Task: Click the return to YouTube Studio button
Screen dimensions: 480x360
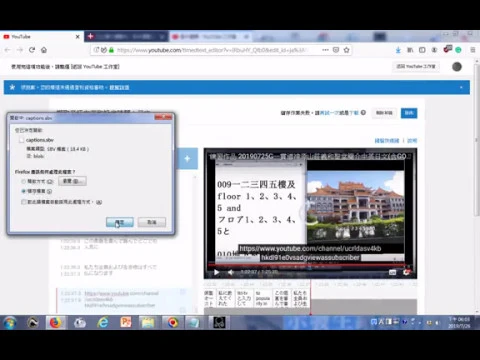Action: 416,66
